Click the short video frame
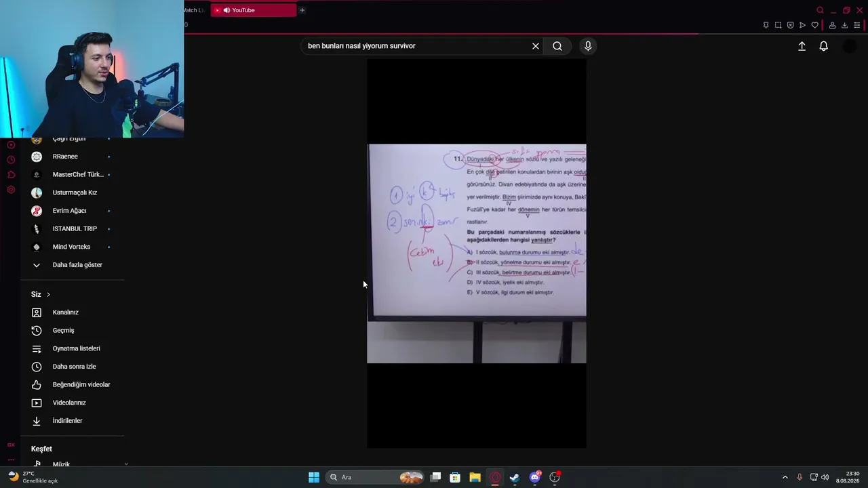 coord(477,253)
